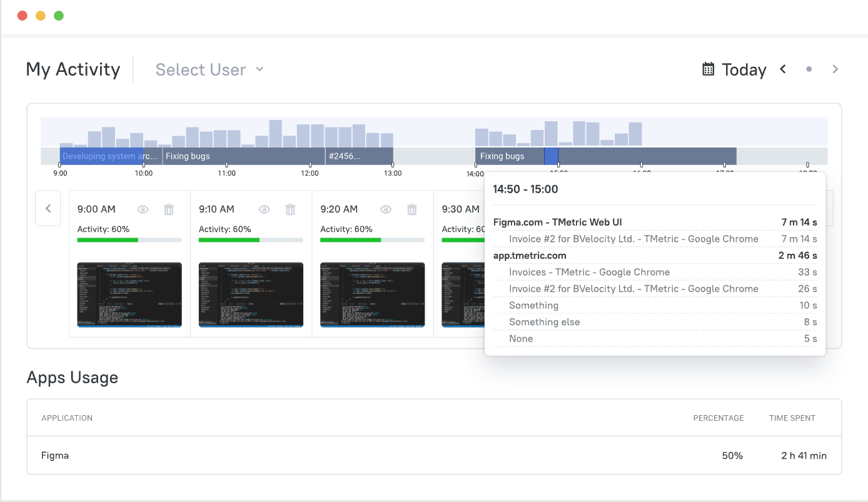The height and width of the screenshot is (502, 868).
Task: Delete the 9:20 AM screenshot
Action: click(x=411, y=209)
